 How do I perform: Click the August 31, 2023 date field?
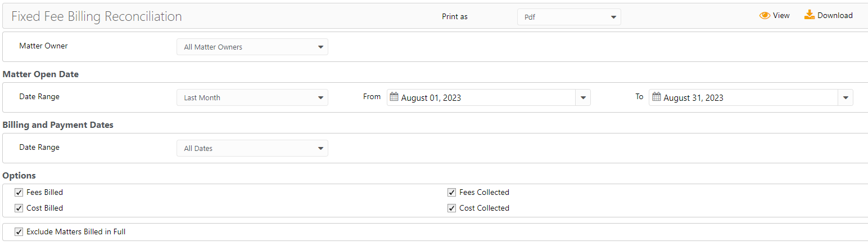(742, 98)
